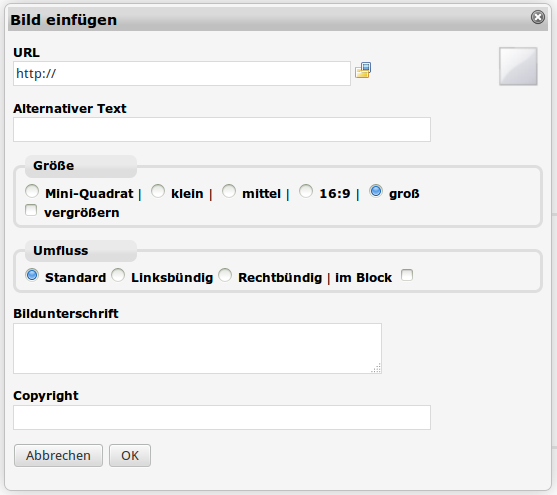Pick the 16:9 size radio button

pyautogui.click(x=306, y=191)
